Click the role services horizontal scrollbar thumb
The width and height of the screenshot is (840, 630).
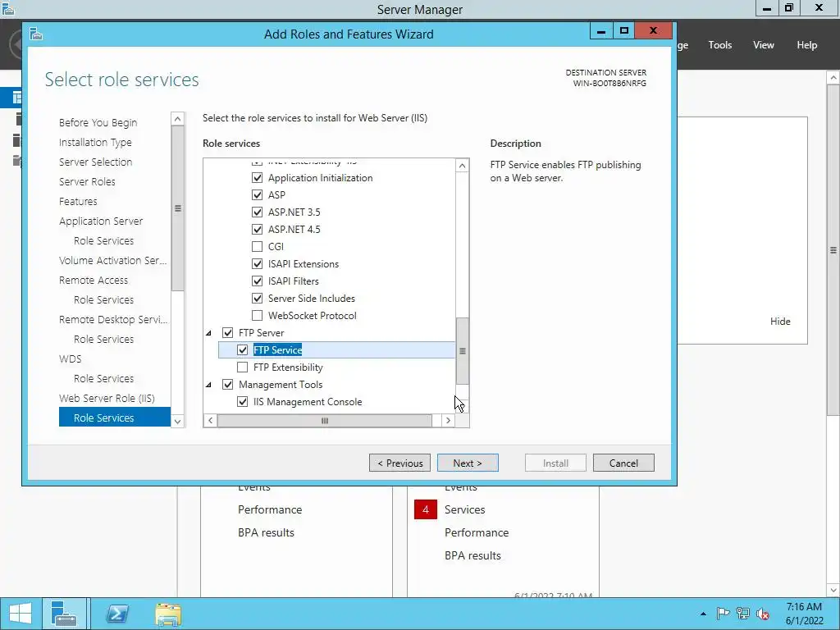[325, 421]
